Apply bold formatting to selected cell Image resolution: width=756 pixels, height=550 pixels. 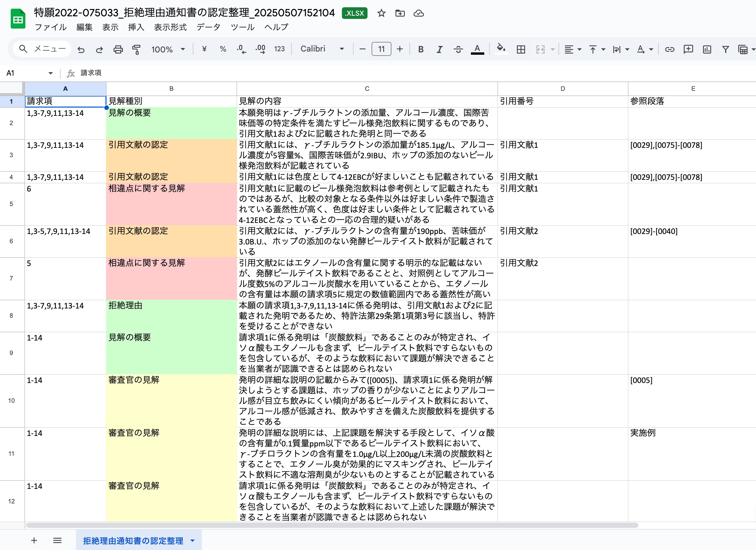(x=421, y=49)
